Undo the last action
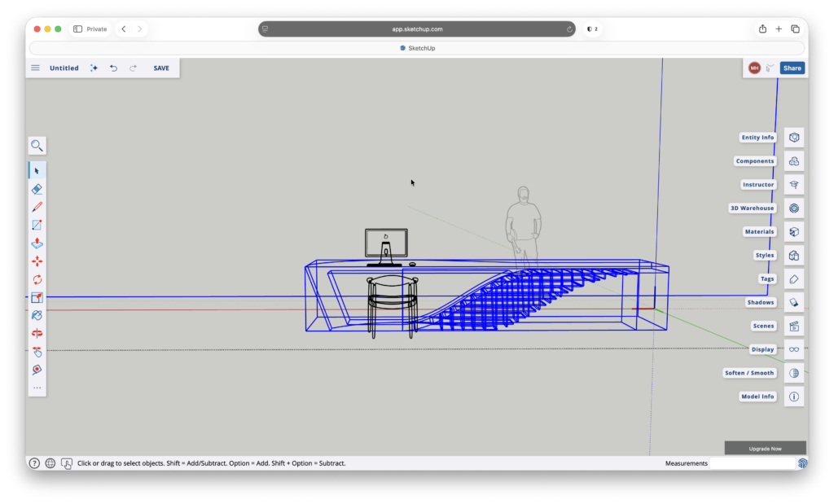This screenshot has height=504, width=834. pyautogui.click(x=113, y=68)
